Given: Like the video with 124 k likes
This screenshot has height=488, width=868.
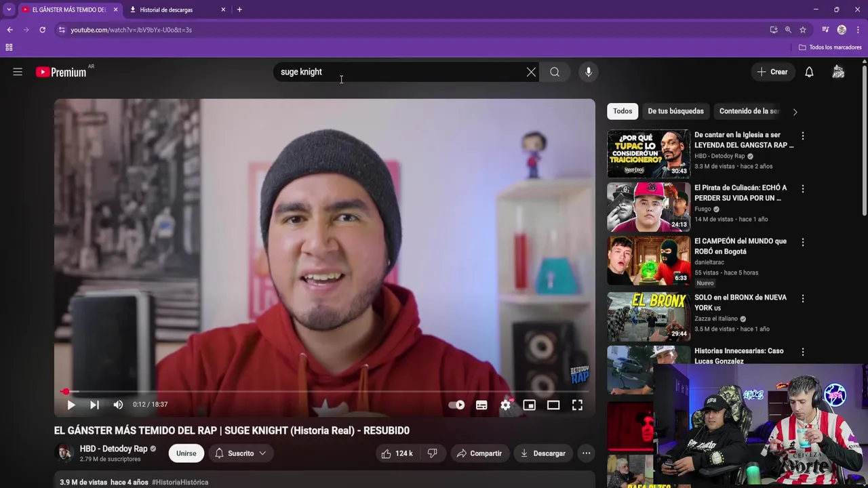Looking at the screenshot, I should 397,453.
